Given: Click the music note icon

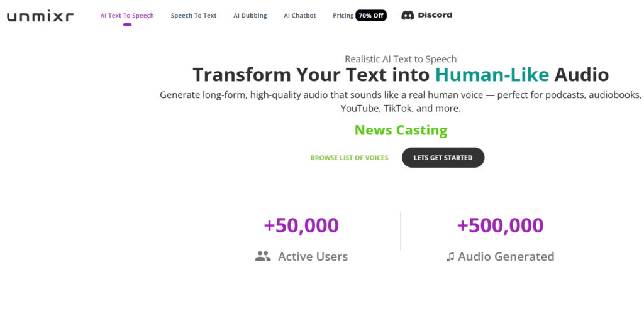Looking at the screenshot, I should point(450,257).
